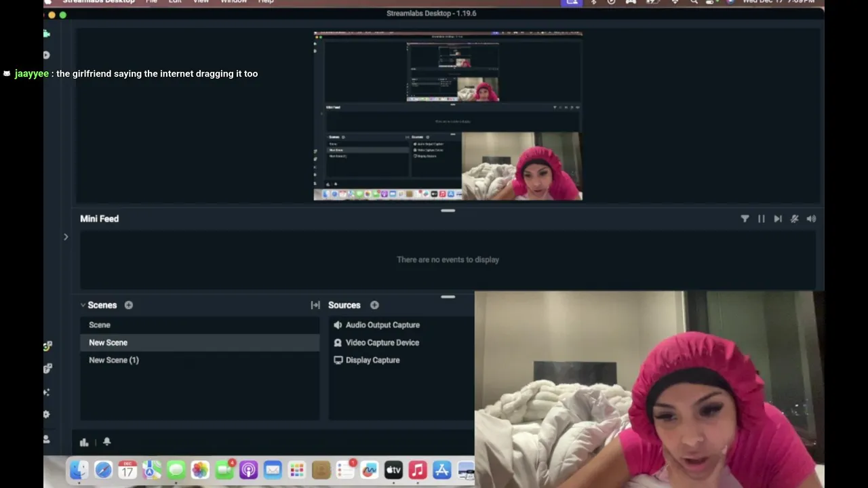Open App Store from the Dock
The width and height of the screenshot is (868, 488).
click(x=442, y=470)
